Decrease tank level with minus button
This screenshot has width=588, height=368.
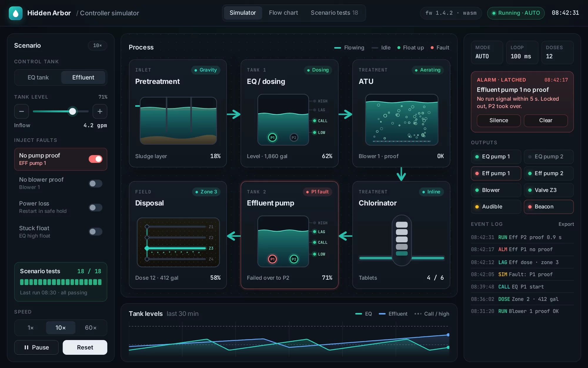(x=21, y=111)
